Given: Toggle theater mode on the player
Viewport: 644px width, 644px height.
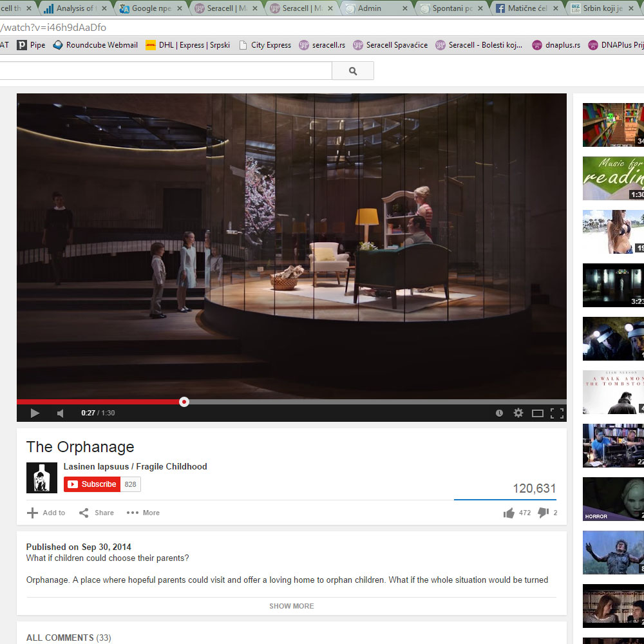Looking at the screenshot, I should tap(537, 413).
